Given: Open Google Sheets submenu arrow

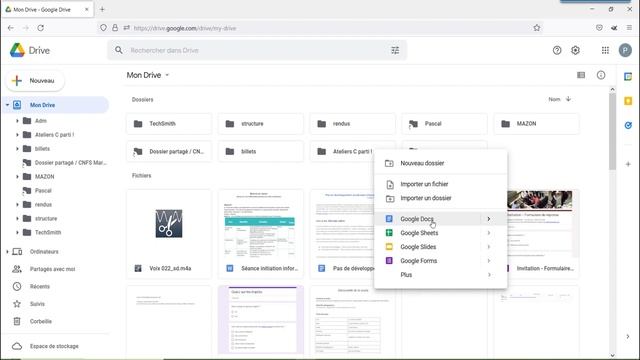Looking at the screenshot, I should (489, 233).
